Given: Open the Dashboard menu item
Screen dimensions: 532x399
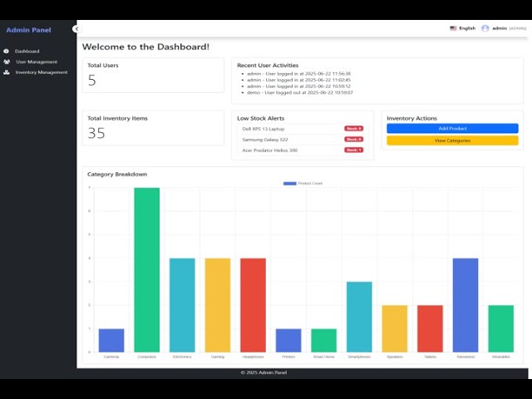Looking at the screenshot, I should [27, 52].
